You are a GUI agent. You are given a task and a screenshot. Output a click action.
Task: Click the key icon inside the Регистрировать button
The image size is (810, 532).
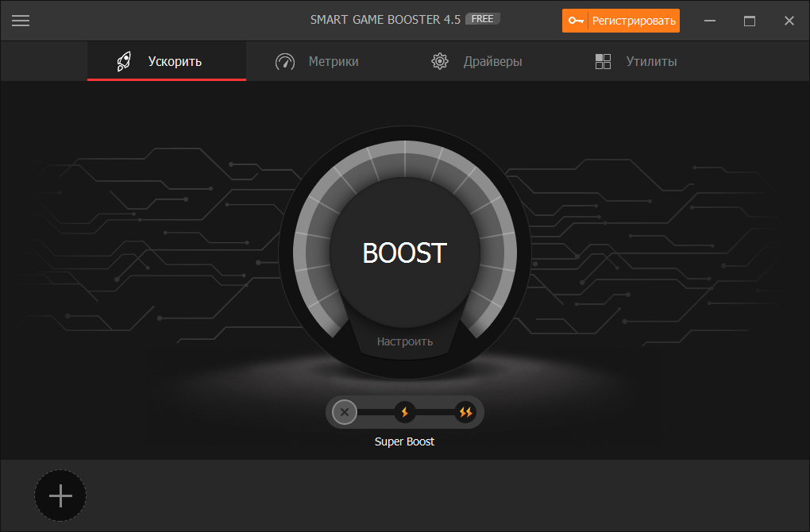tap(575, 21)
